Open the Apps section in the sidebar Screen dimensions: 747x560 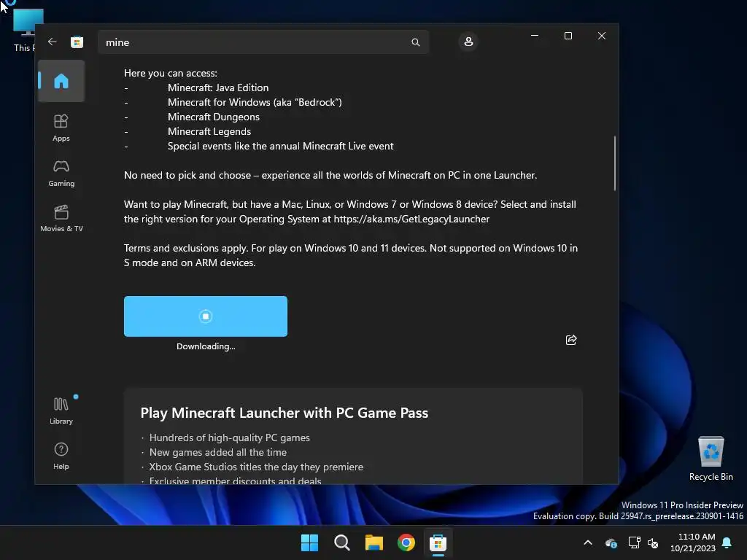point(61,128)
